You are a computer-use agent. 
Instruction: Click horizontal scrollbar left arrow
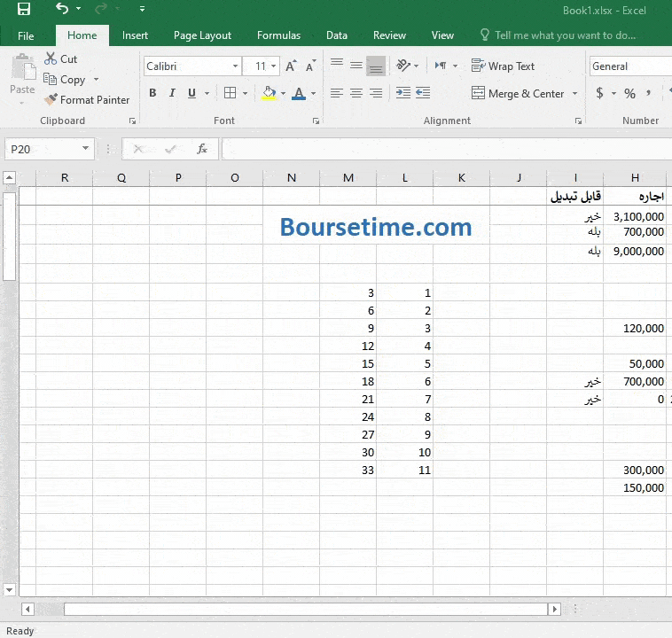27,609
